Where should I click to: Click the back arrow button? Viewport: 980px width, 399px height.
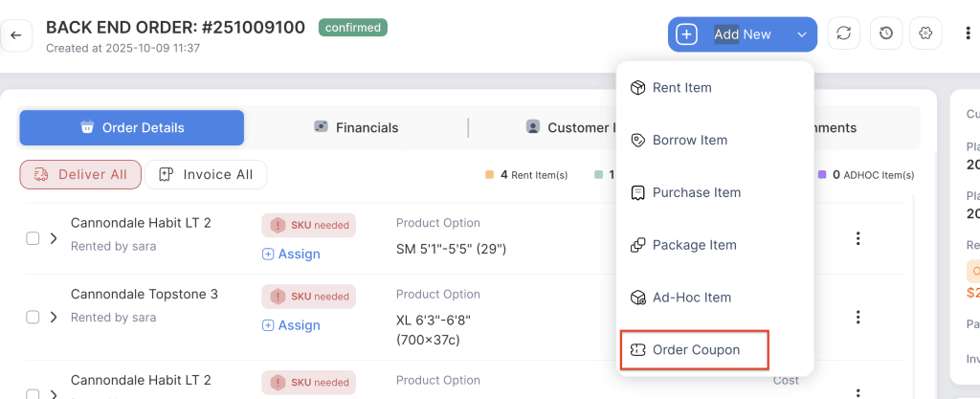point(15,35)
